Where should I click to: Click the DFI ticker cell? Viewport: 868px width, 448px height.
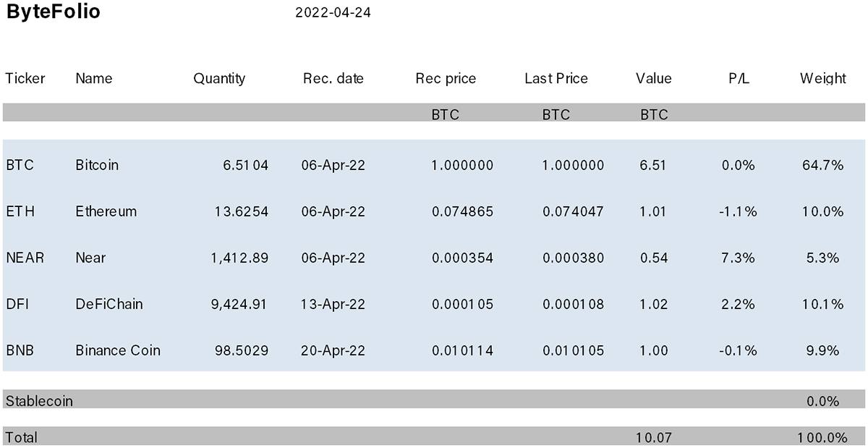(x=17, y=304)
